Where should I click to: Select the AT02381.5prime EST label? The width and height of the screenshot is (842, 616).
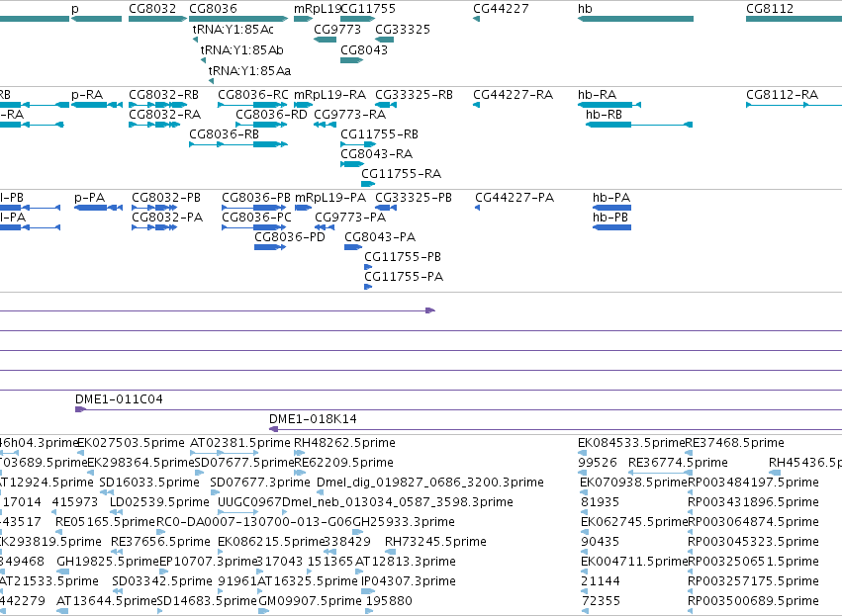240,443
